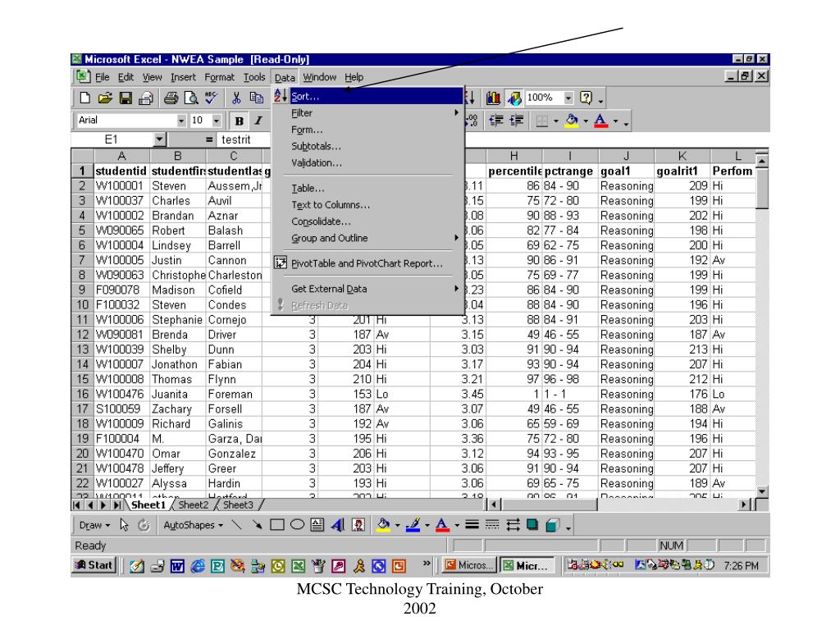Select the Oval drawing tool
Image resolution: width=840 pixels, height=630 pixels.
pyautogui.click(x=297, y=525)
